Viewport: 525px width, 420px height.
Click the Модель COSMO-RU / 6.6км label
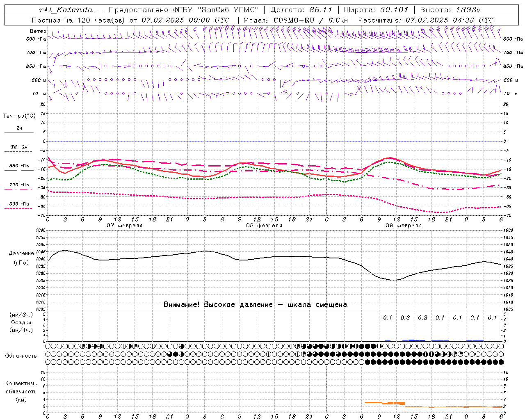(x=296, y=20)
